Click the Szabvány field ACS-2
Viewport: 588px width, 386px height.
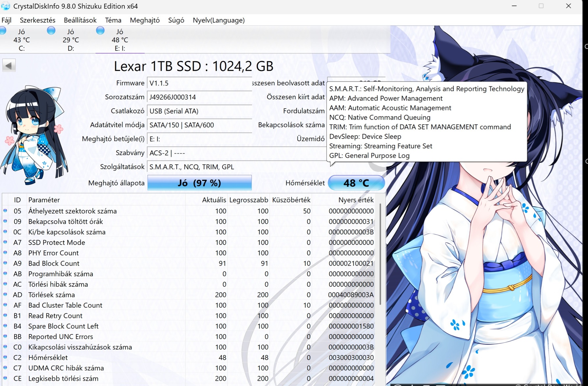(236, 153)
